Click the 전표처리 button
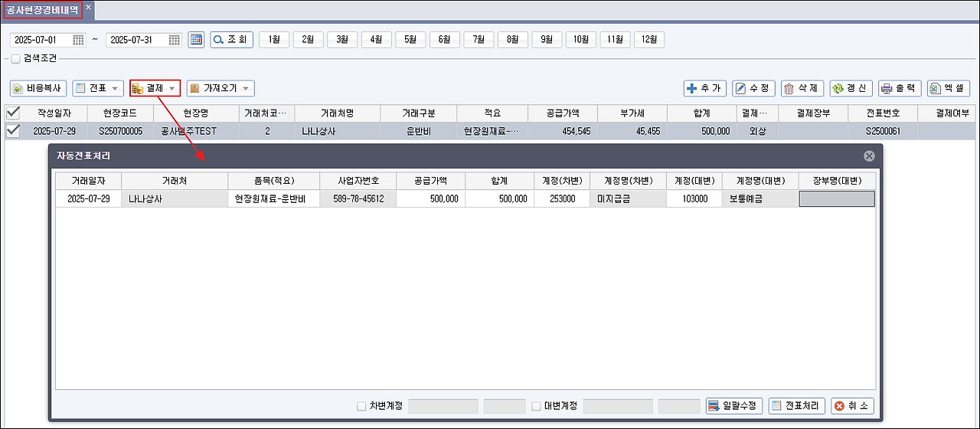This screenshot has height=429, width=980. (x=797, y=406)
